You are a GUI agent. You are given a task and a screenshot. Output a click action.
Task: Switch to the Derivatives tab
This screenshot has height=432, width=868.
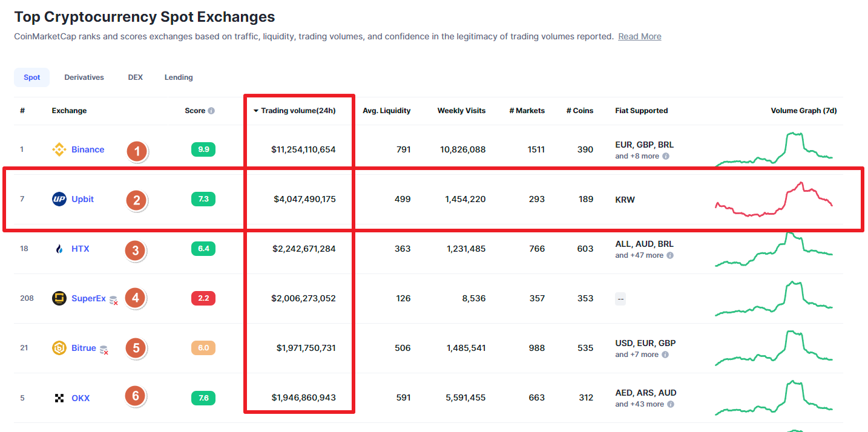point(84,77)
